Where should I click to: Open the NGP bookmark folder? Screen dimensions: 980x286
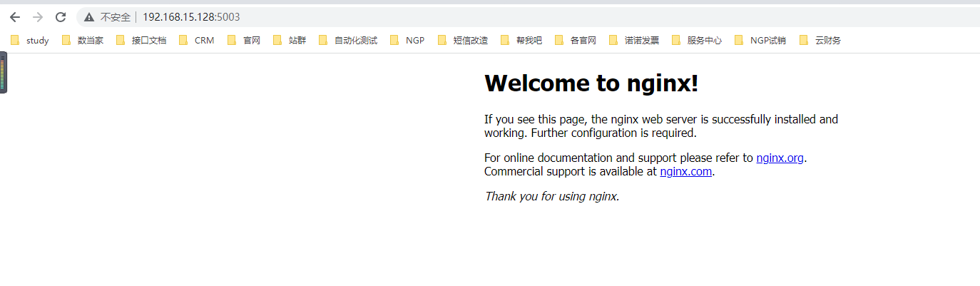(407, 41)
